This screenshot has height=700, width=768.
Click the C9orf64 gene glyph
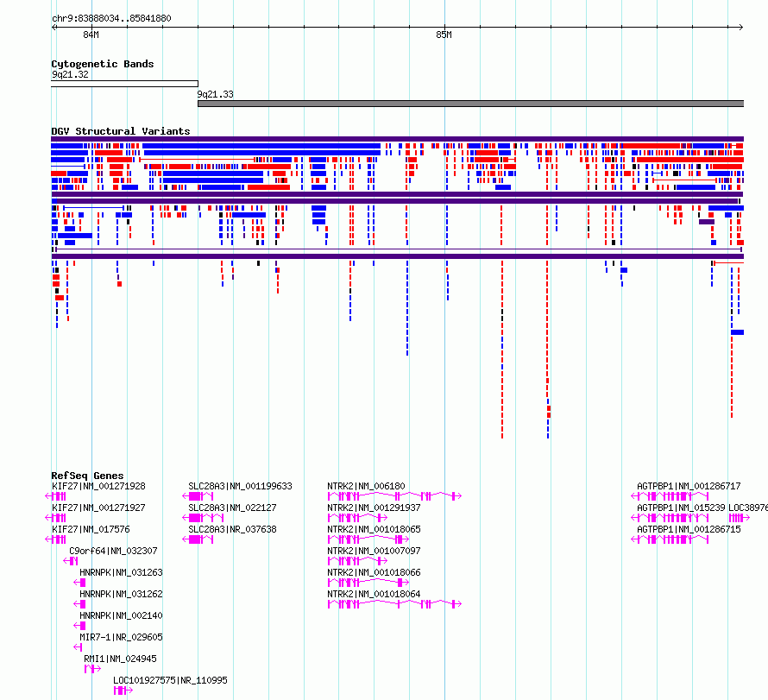click(x=71, y=561)
